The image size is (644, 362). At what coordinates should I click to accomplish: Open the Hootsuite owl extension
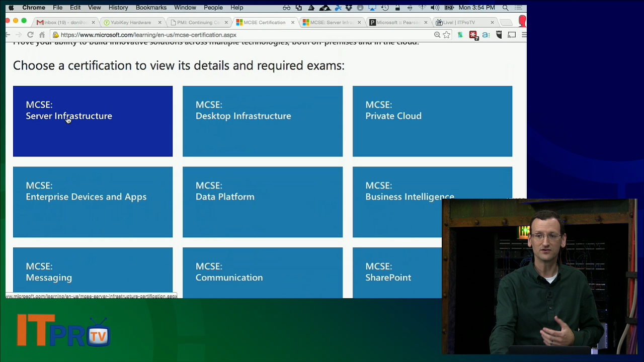tap(499, 35)
